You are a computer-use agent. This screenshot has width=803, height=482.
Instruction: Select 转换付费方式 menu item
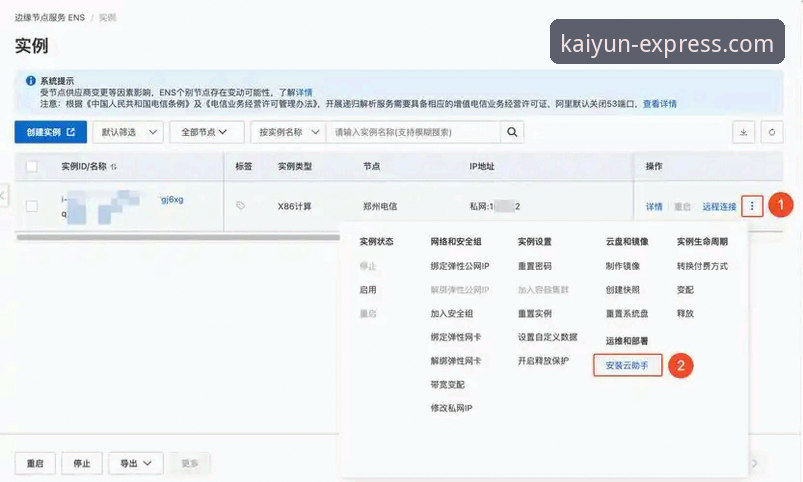(702, 266)
